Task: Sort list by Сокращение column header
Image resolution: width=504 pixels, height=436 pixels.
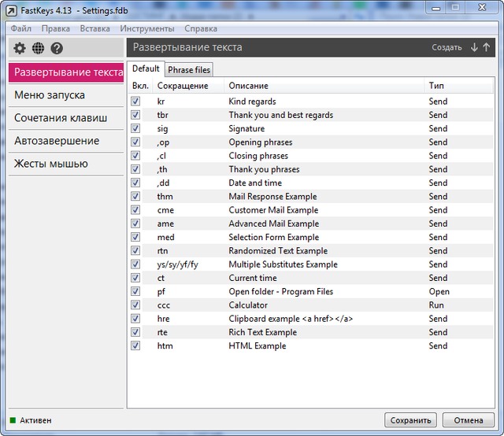Action: click(x=183, y=86)
